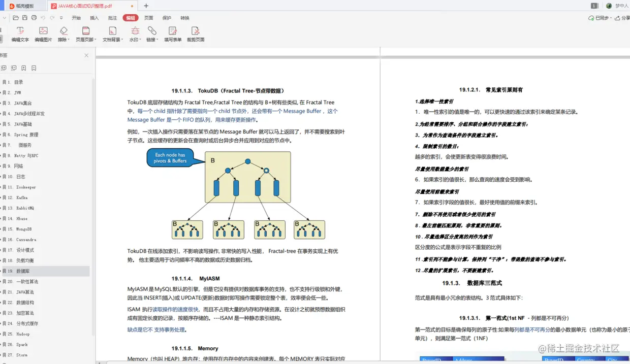Click the bookmark icon at toolbar end
Screen dimensions: 630x364
34,68
